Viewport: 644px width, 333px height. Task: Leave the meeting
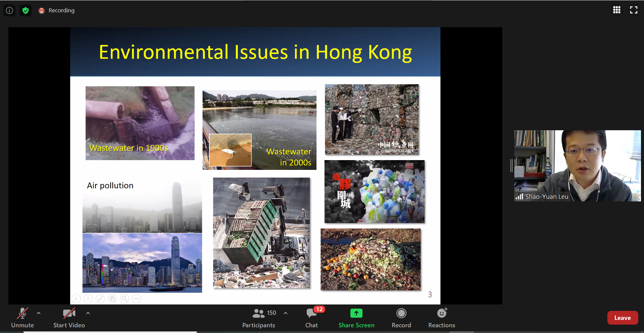coord(622,318)
